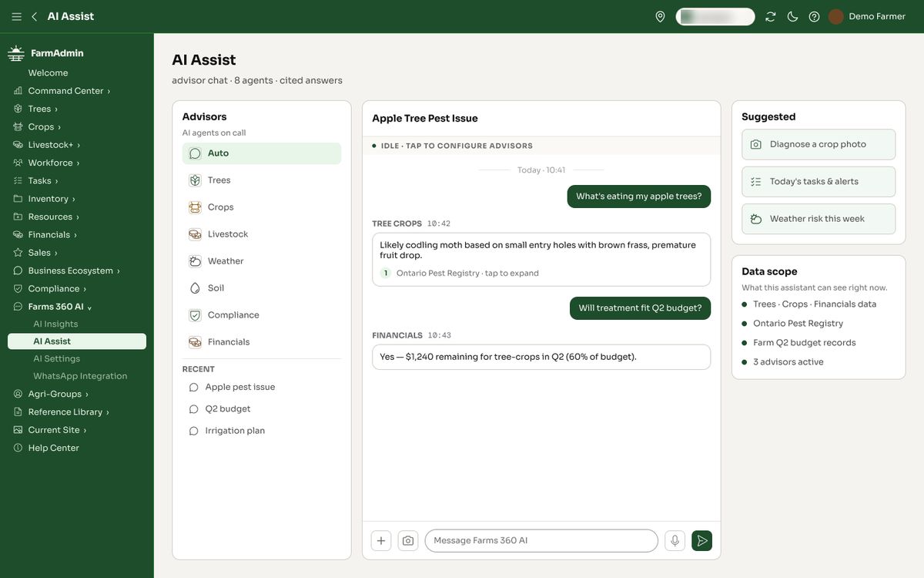Select the Weather advisor
The image size is (924, 578).
point(262,261)
